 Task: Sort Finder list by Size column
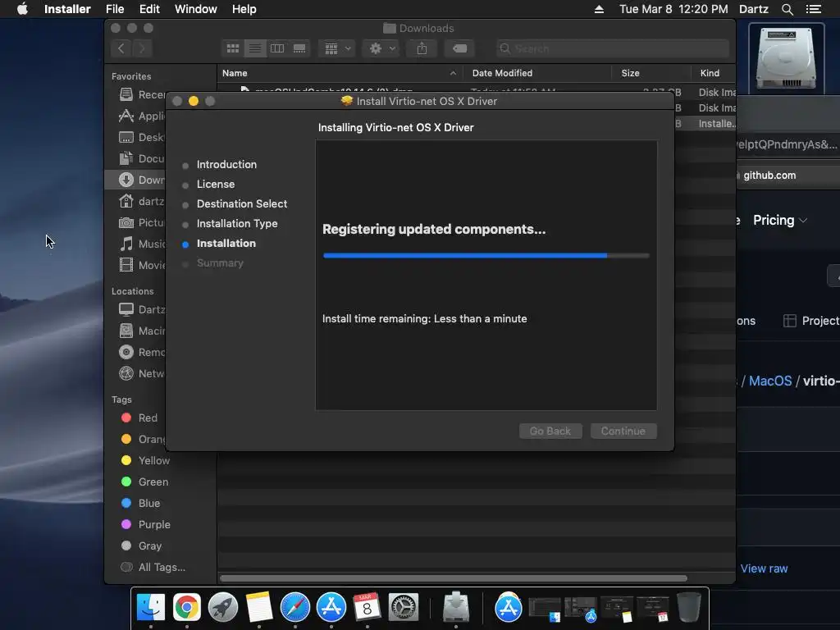pos(651,73)
